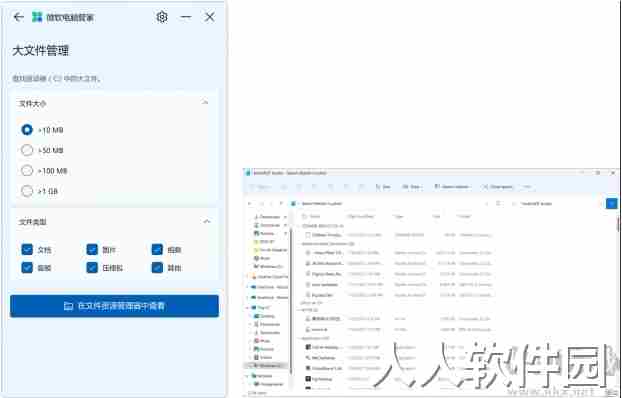This screenshot has height=398, width=622.
Task: Open the Sort menu in File Explorer
Action: tap(384, 187)
